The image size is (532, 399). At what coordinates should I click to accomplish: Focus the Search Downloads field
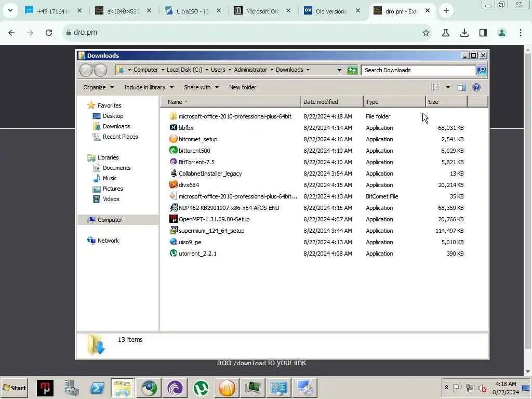418,70
